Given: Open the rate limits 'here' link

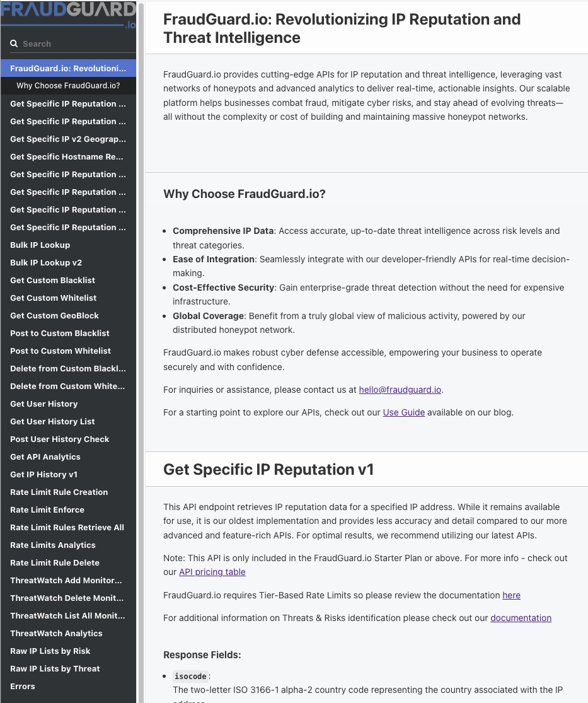Looking at the screenshot, I should tap(511, 595).
